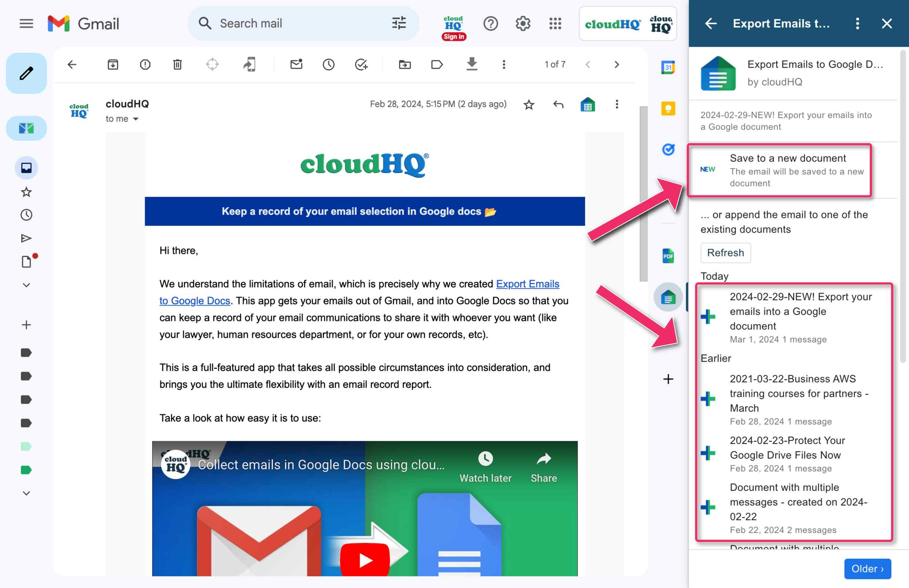Open Gmail support help icon
This screenshot has width=909, height=588.
[490, 24]
